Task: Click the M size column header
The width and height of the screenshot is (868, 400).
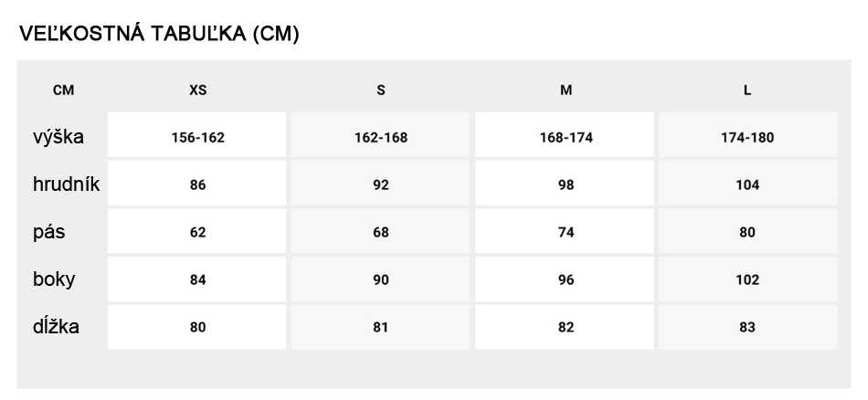Action: (x=566, y=90)
